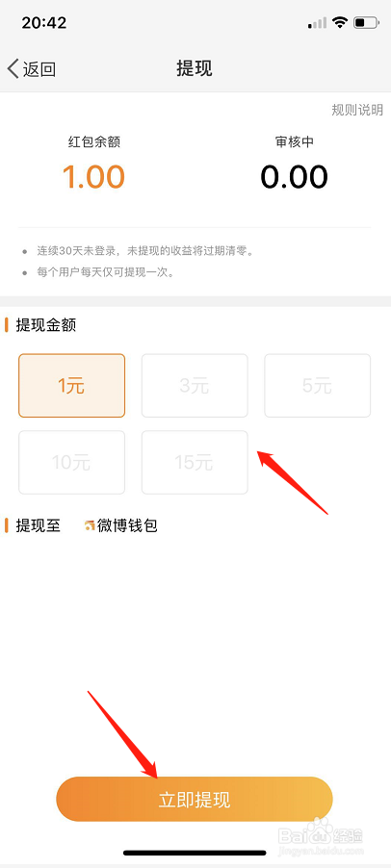Viewport: 391px width, 868px height.
Task: Tap the 提现至 section label
Action: (38, 525)
